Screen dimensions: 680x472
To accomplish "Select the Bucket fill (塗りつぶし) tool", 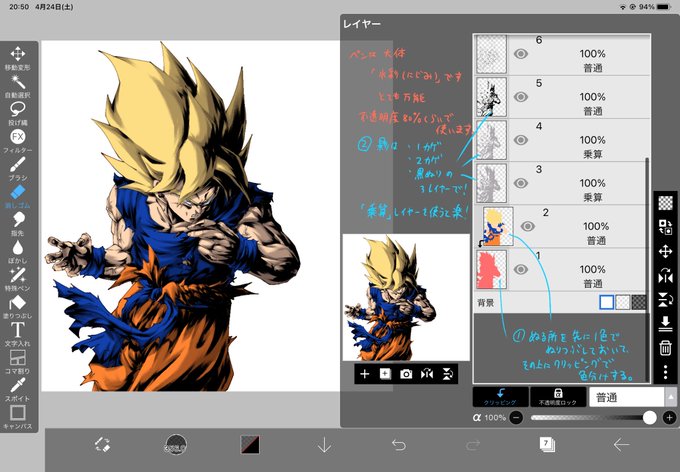I will point(17,306).
